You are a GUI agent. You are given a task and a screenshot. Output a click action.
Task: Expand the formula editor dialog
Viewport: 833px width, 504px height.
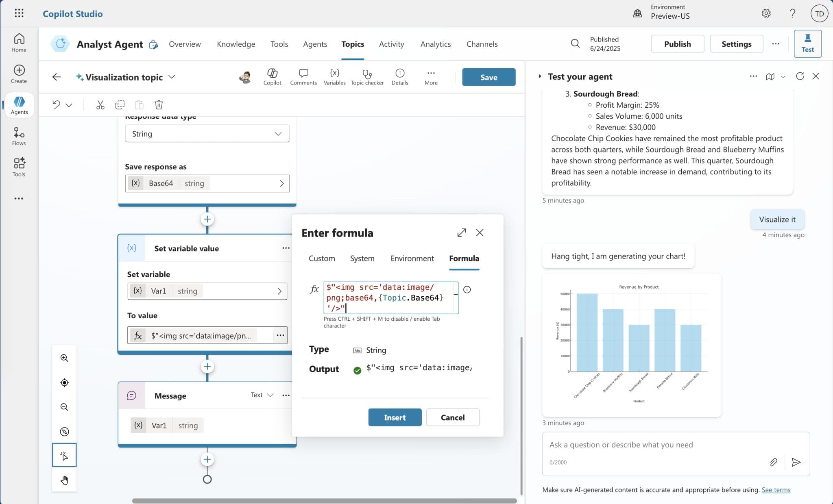(461, 232)
